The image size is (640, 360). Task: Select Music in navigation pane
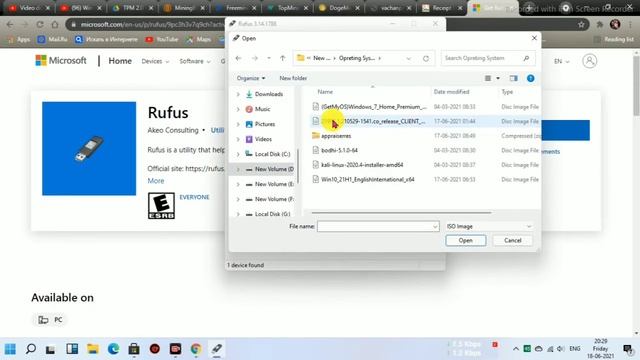(262, 109)
